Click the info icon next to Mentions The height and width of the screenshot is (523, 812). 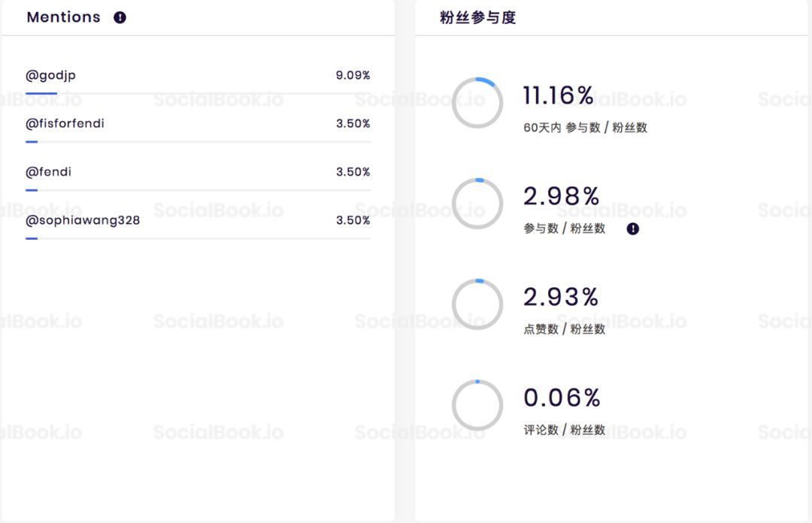[x=120, y=17]
